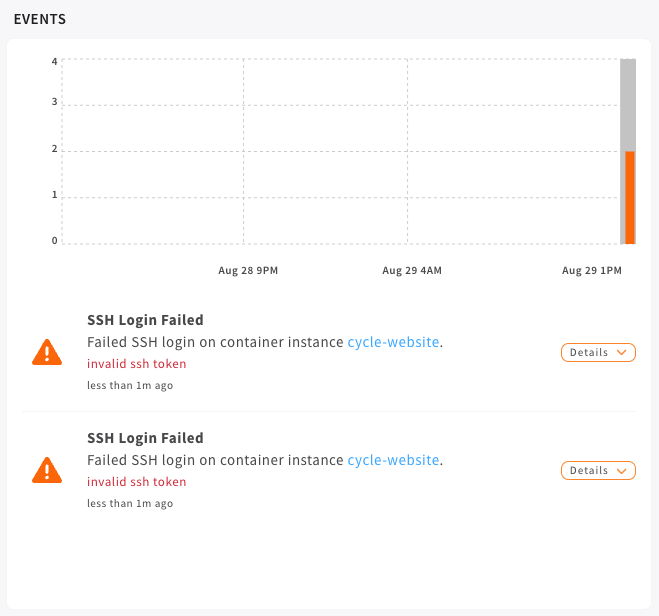This screenshot has height=616, width=659.
Task: Click 'invalid ssh token' in second event
Action: (137, 482)
